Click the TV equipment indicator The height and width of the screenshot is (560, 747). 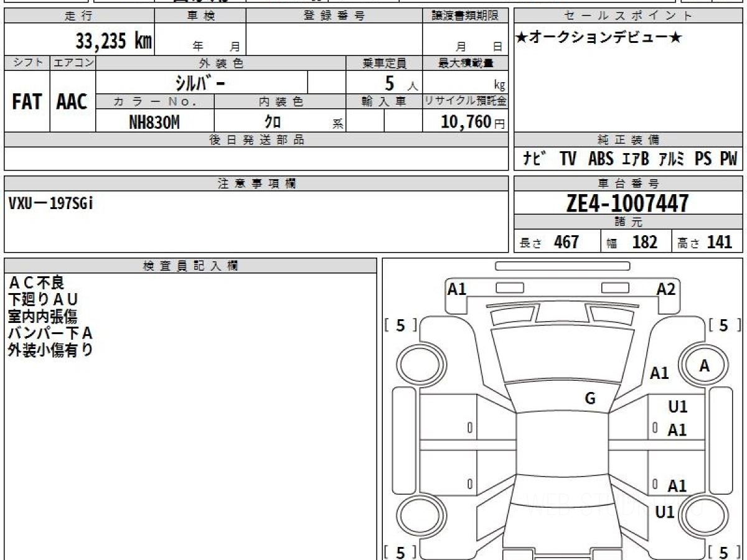tap(568, 159)
